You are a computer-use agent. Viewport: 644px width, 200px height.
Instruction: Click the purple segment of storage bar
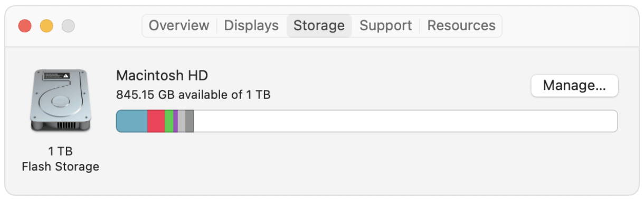coord(176,121)
